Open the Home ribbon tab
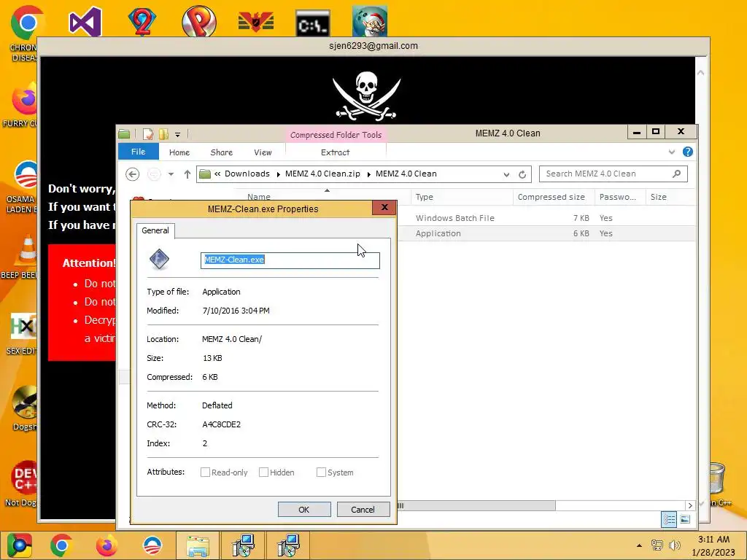This screenshot has width=747, height=560. pos(179,152)
